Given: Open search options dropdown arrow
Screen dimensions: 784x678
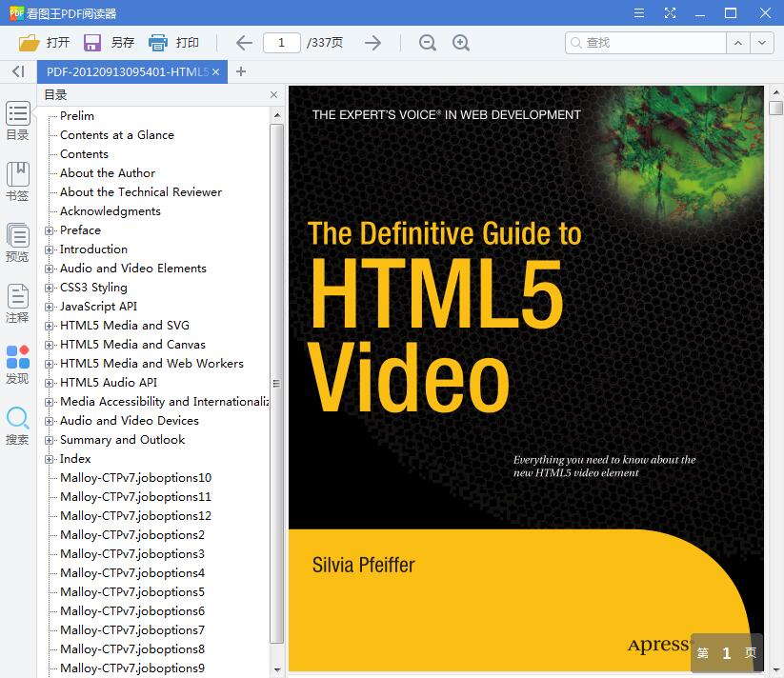Looking at the screenshot, I should 761,43.
